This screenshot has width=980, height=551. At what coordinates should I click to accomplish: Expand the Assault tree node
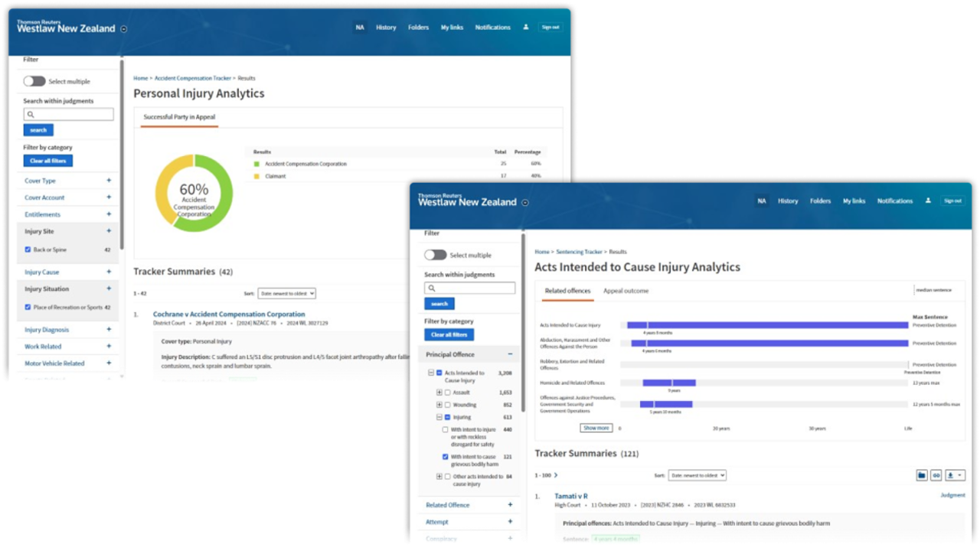click(439, 393)
